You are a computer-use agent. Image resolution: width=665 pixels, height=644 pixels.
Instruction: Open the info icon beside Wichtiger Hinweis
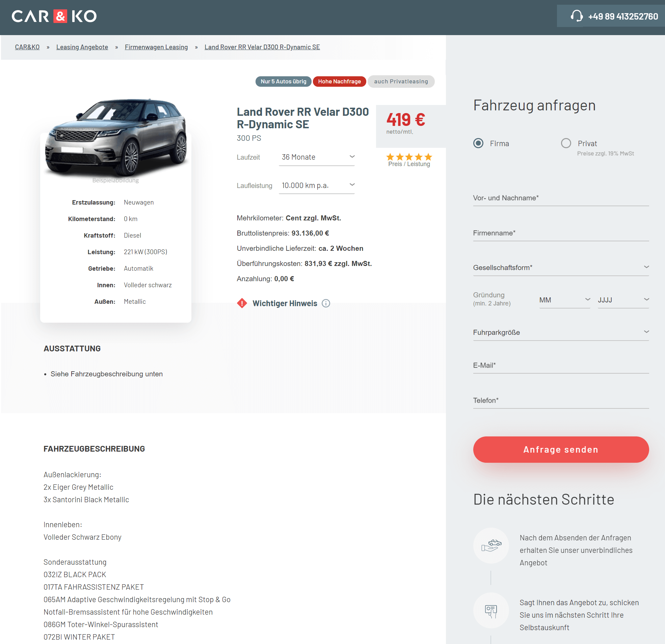[326, 303]
